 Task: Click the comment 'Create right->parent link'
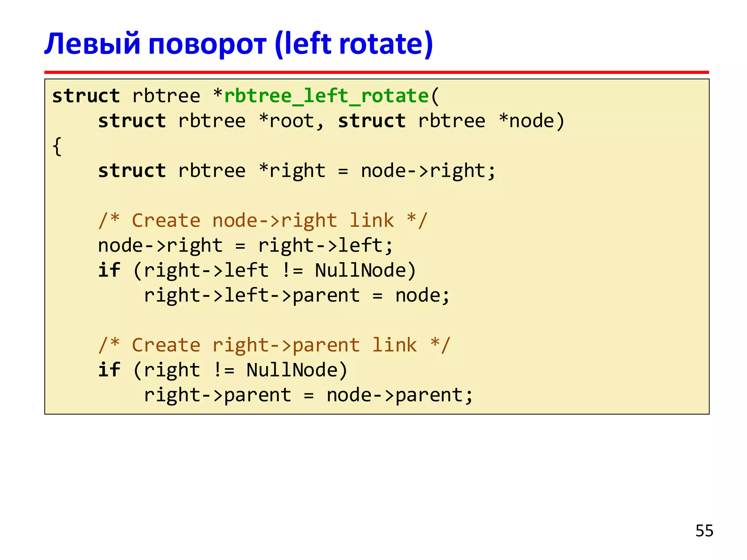[x=274, y=346]
